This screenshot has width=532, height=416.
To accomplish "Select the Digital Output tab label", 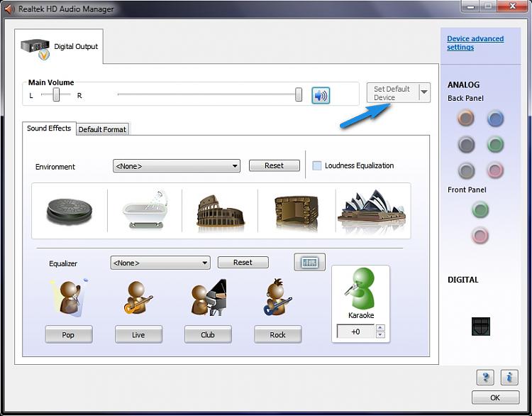I will (x=76, y=47).
